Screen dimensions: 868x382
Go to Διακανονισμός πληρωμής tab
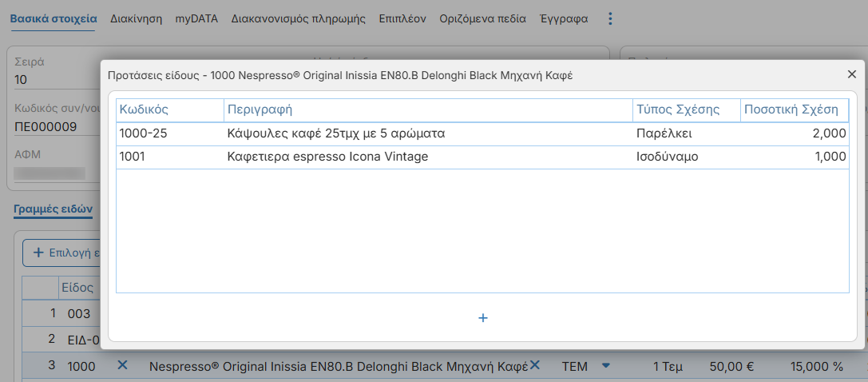tap(299, 19)
